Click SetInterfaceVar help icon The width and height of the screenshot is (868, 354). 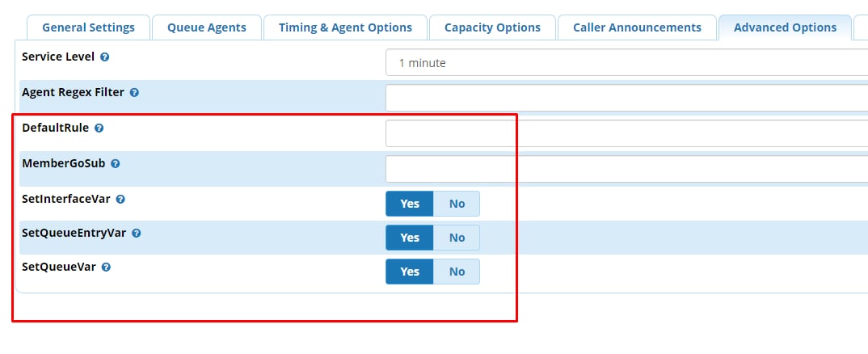tap(120, 200)
